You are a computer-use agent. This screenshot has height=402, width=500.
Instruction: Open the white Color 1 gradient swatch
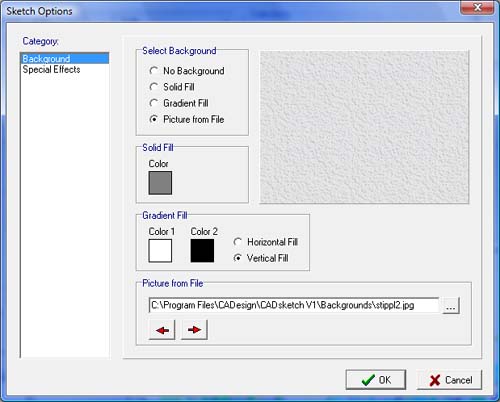click(160, 251)
